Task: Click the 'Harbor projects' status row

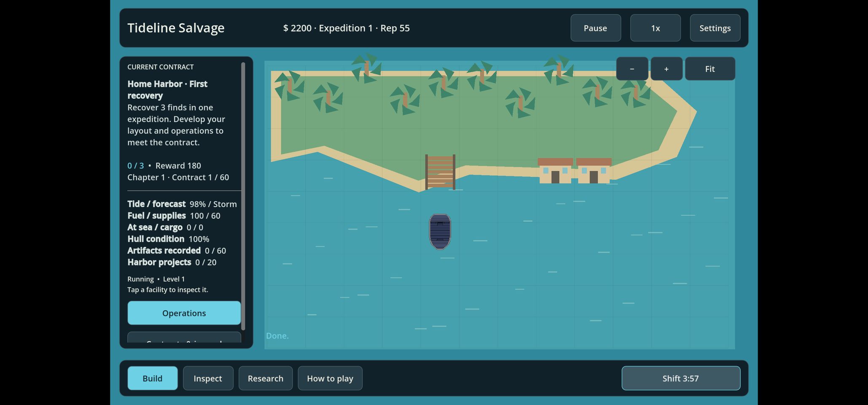Action: (172, 262)
